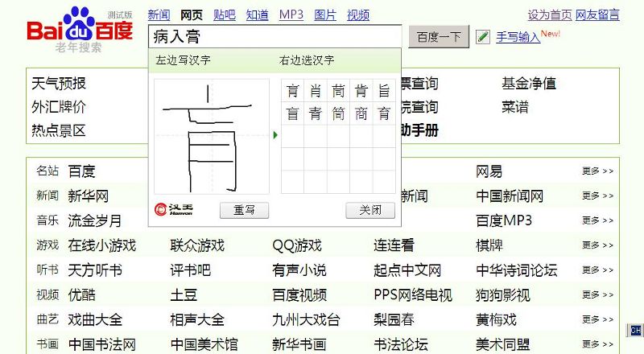Image resolution: width=644 pixels, height=354 pixels.
Task: Open the 手写输入 link
Action: point(518,37)
